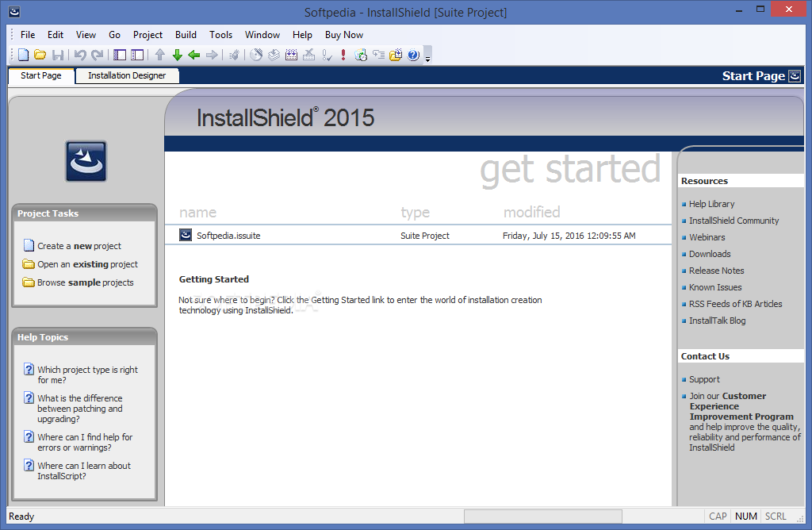
Task: Open RSS Feeds of KB Articles link
Action: [x=735, y=304]
